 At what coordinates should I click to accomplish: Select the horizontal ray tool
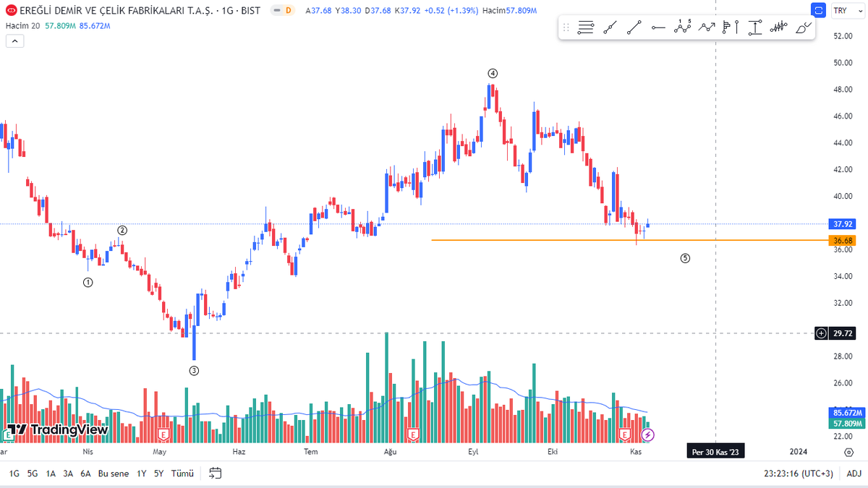658,28
